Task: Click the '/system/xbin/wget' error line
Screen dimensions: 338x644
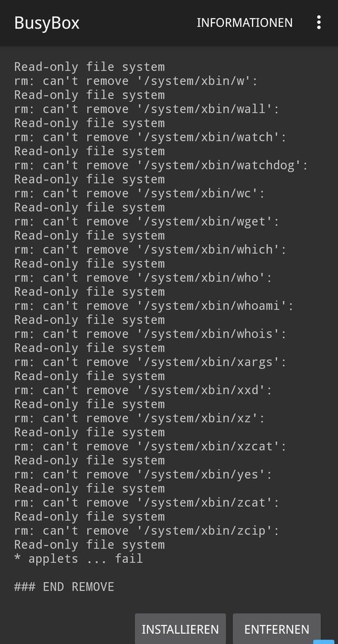Action: point(147,221)
